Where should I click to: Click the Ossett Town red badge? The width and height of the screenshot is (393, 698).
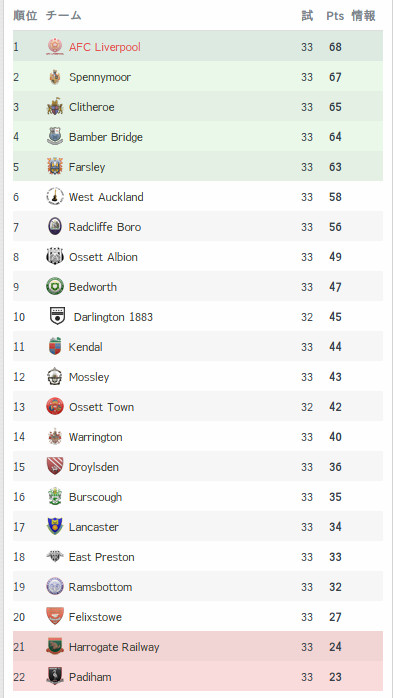click(x=55, y=407)
